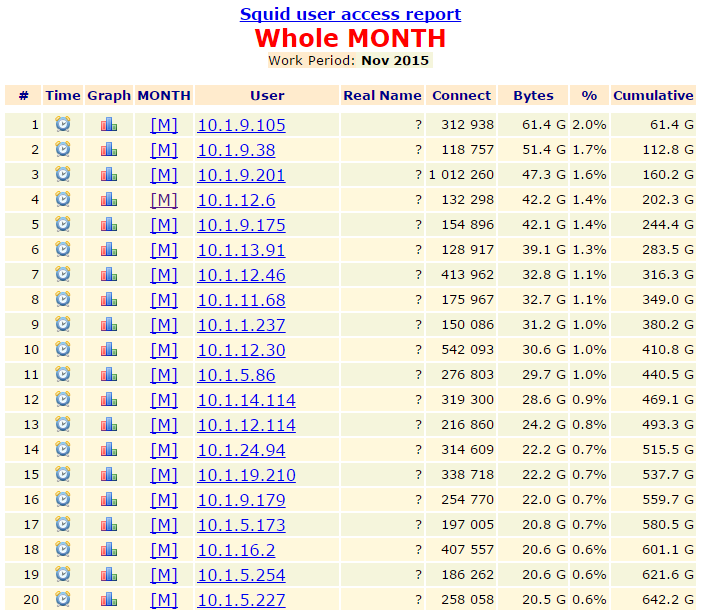
Task: Show graph icon for 10.1.5.254
Action: coord(109,574)
